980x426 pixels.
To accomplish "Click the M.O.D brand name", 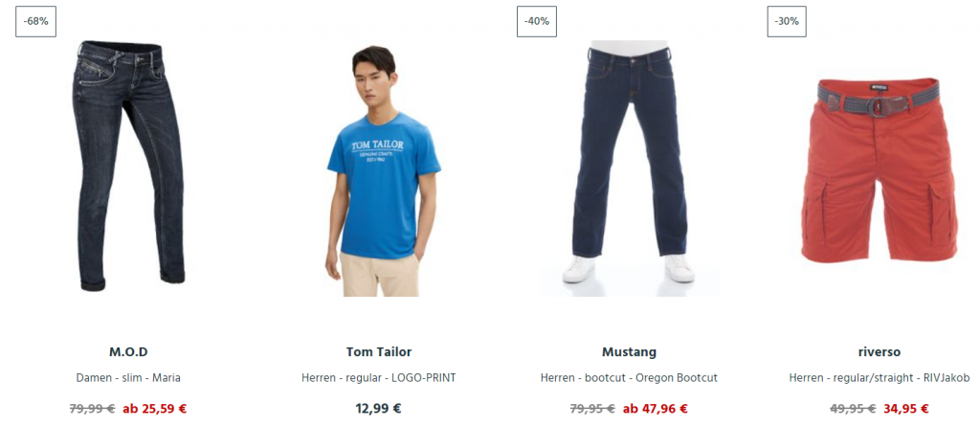I will [128, 352].
